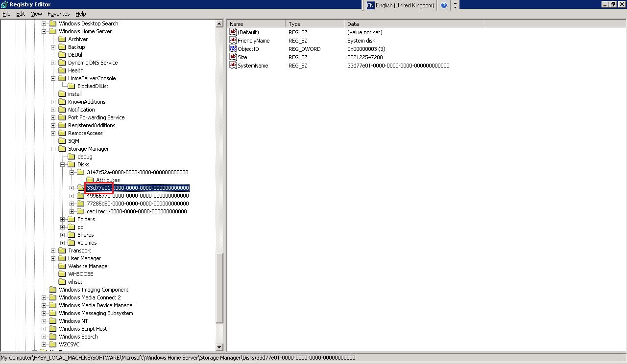Sort values by Data column header
The image size is (627, 364).
[x=415, y=23]
